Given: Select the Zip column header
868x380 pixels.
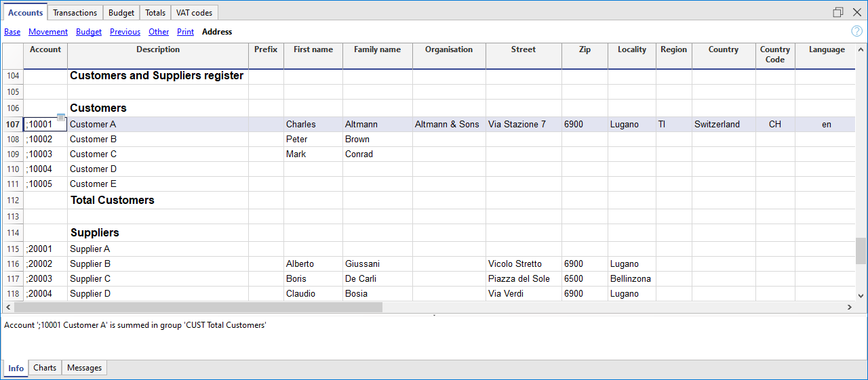Looking at the screenshot, I should coord(585,56).
